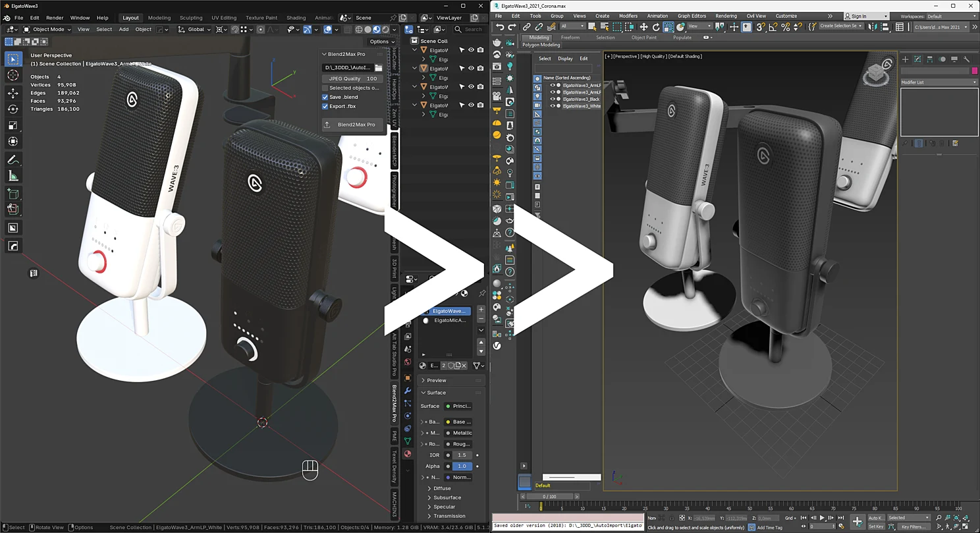The height and width of the screenshot is (533, 980).
Task: Hide ElgatoWave3_Black in 3ds Max explorer
Action: point(553,99)
